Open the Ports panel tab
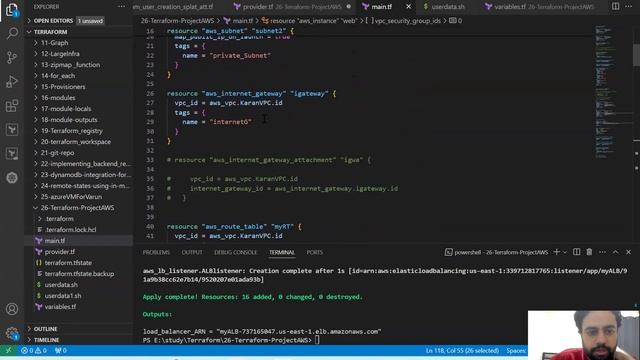The image size is (640, 360). point(314,252)
